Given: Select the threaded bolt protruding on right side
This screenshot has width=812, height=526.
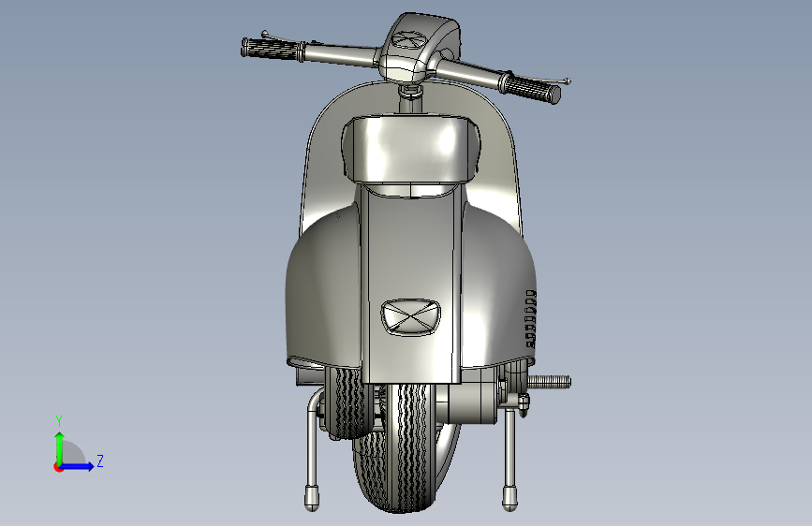Looking at the screenshot, I should (549, 383).
